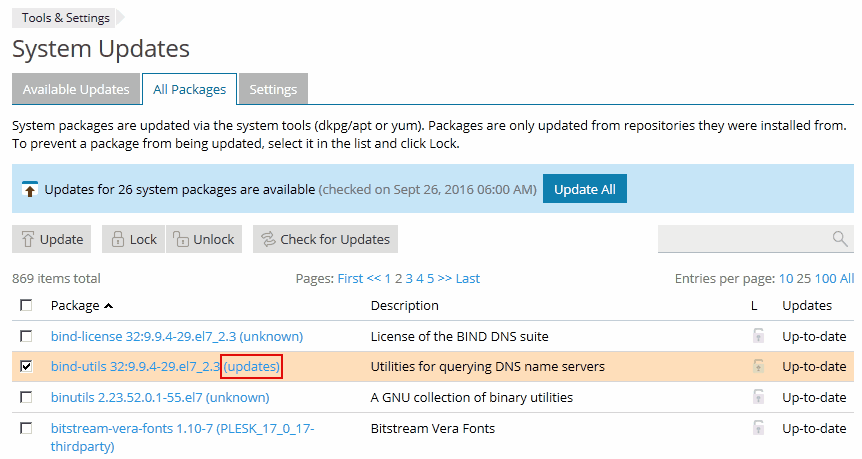Lock the selected package
This screenshot has height=459, width=862.
(x=132, y=239)
